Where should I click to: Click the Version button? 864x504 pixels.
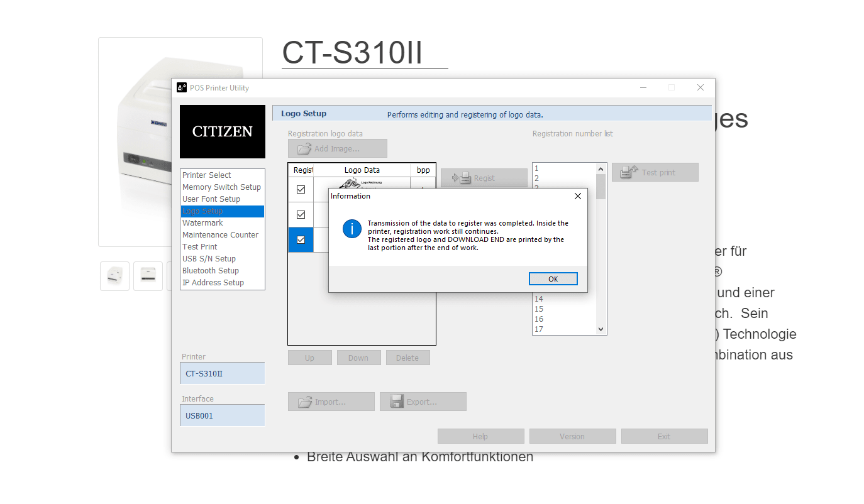coord(573,436)
